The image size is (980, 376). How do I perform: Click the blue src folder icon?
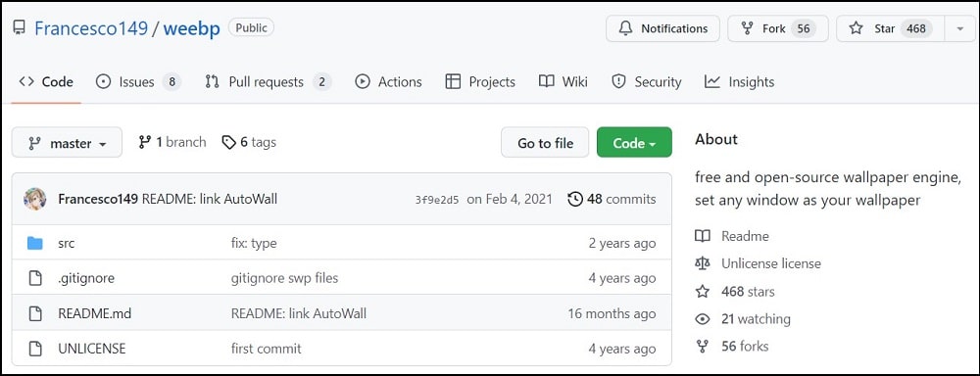click(35, 243)
